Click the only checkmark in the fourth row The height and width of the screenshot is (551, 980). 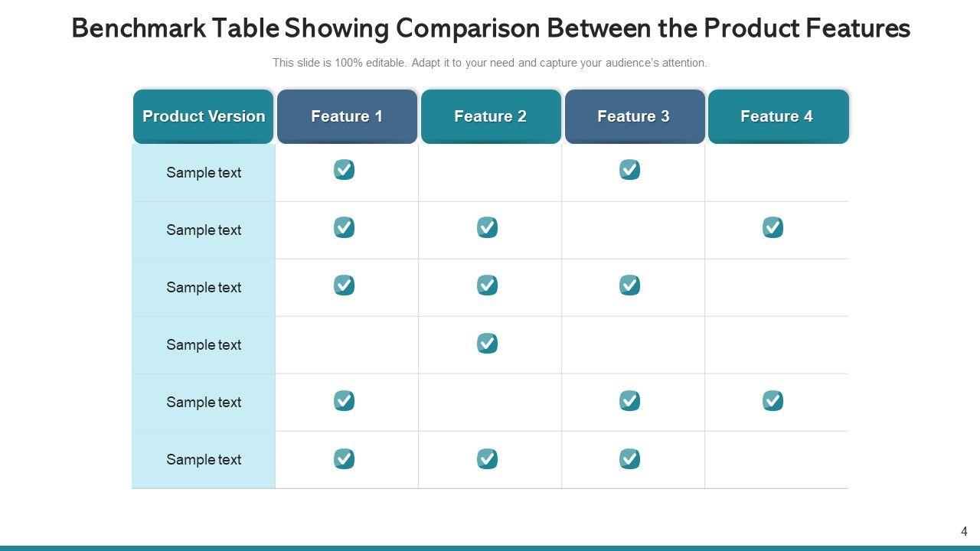pyautogui.click(x=487, y=344)
